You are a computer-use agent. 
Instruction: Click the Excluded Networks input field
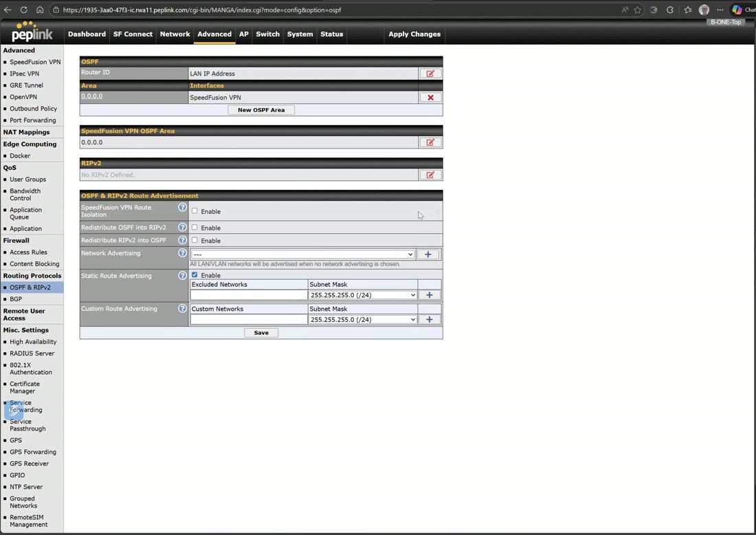point(249,295)
